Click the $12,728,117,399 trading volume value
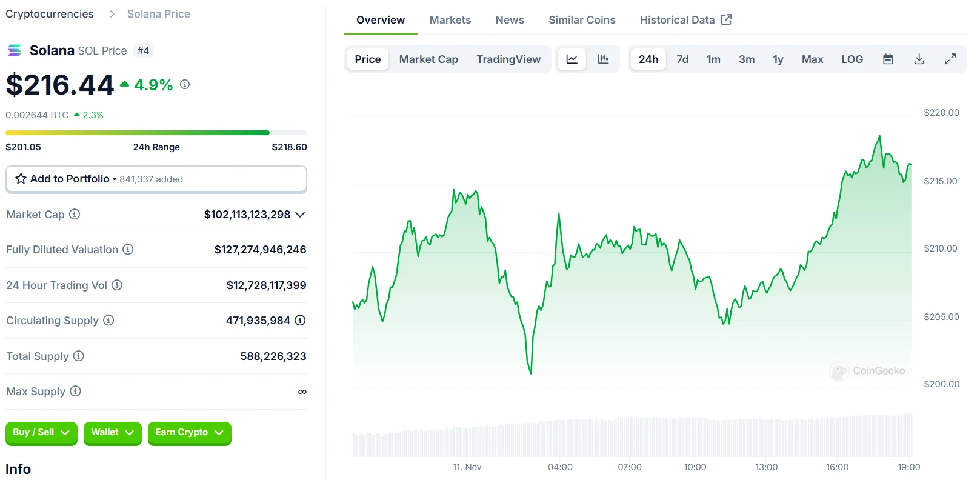This screenshot has height=480, width=980. [x=266, y=285]
